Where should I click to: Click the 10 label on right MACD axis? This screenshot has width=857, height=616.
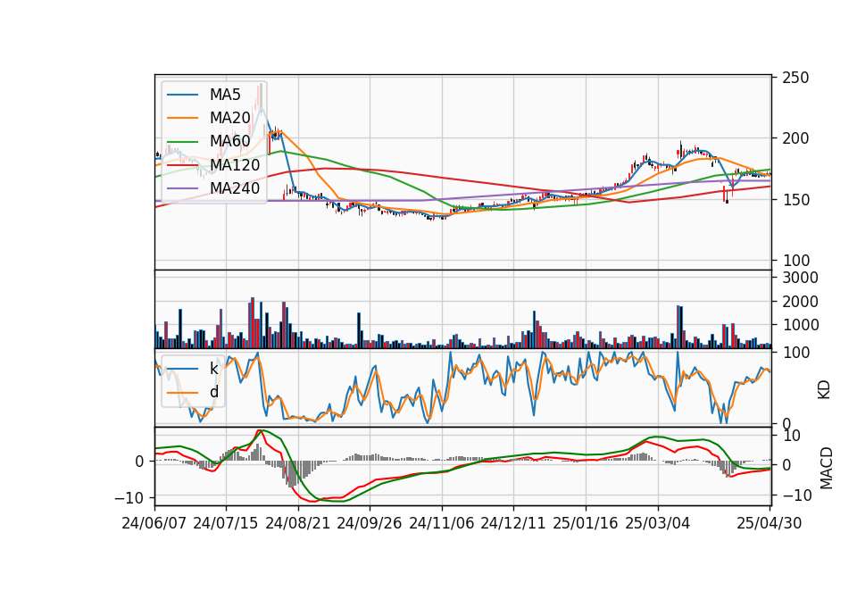(x=792, y=436)
